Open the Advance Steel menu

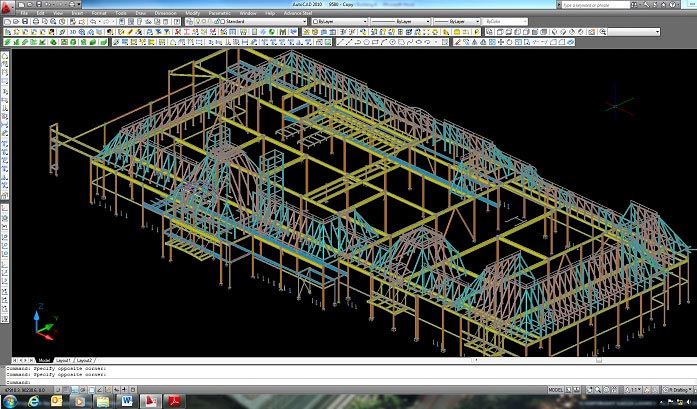pos(299,12)
